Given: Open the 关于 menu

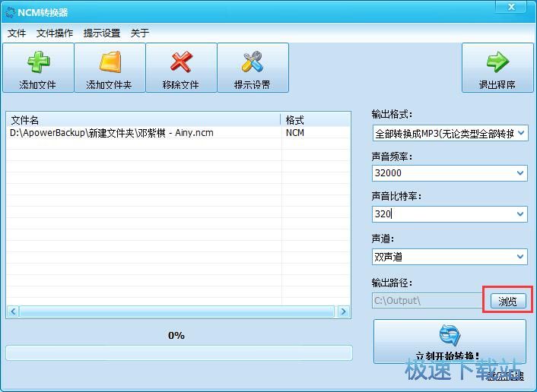Looking at the screenshot, I should pyautogui.click(x=140, y=33).
